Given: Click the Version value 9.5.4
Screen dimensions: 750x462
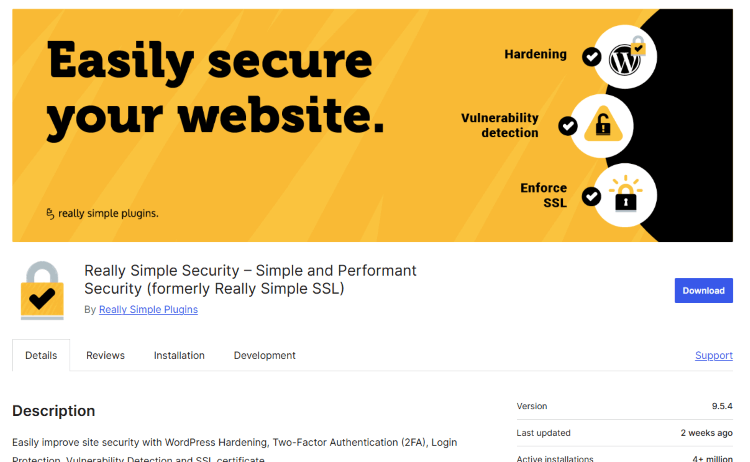Looking at the screenshot, I should 722,406.
